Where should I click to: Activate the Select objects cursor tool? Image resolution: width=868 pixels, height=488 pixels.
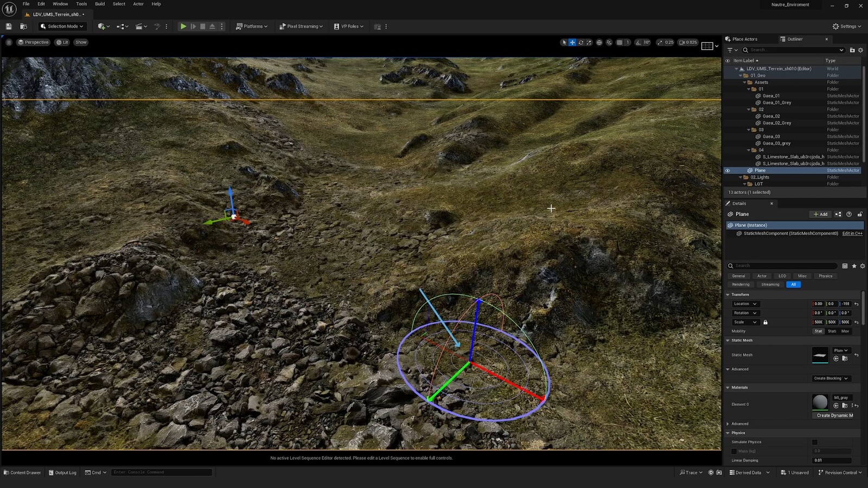click(564, 42)
